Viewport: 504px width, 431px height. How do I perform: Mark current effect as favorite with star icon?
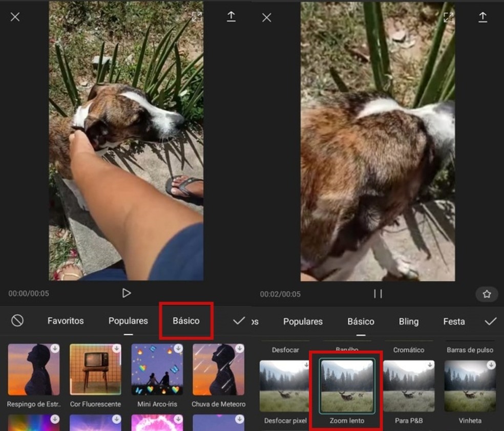coord(487,294)
